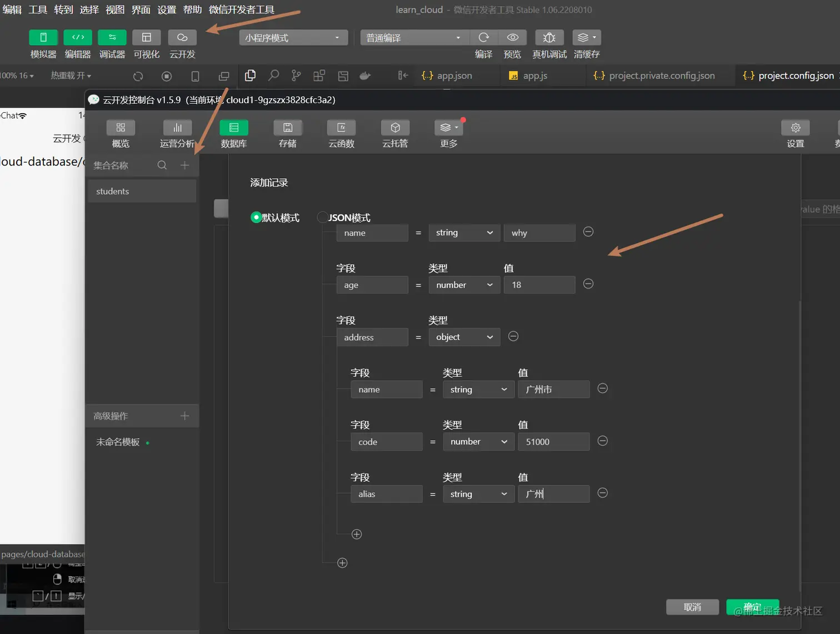This screenshot has height=634, width=840.
Task: Click the collapse sidebar icon
Action: click(403, 76)
